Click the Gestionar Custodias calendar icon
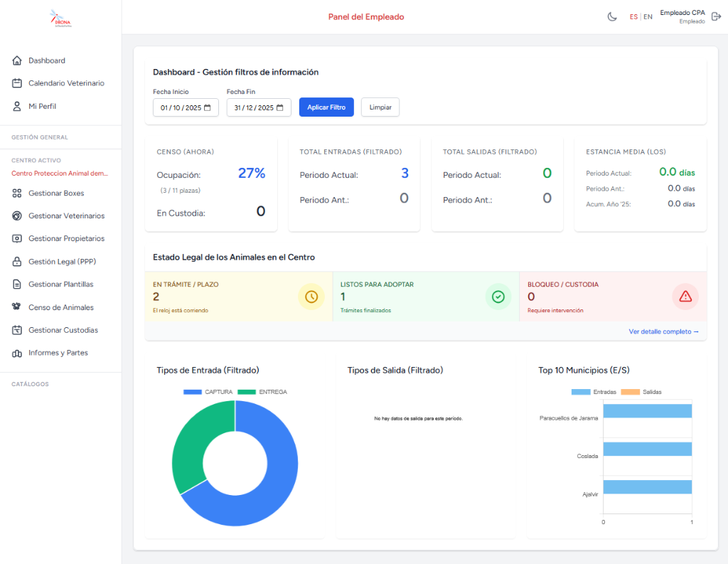 click(17, 330)
